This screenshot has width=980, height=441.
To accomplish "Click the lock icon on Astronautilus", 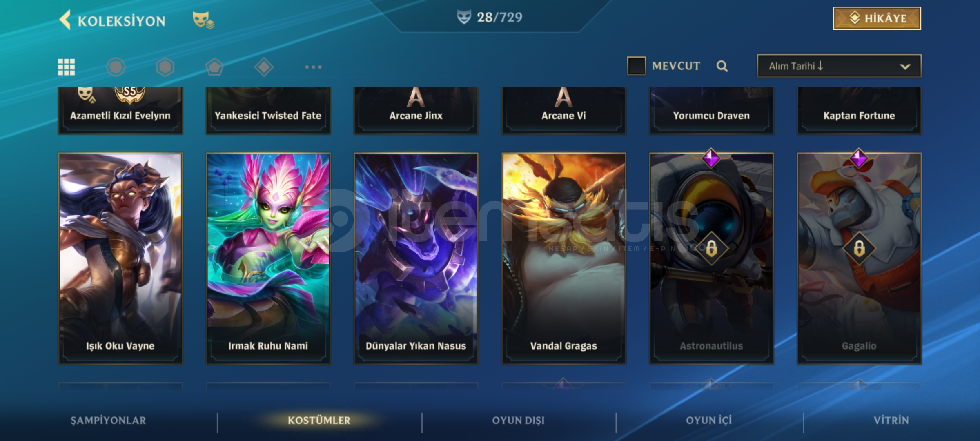I will pos(711,248).
